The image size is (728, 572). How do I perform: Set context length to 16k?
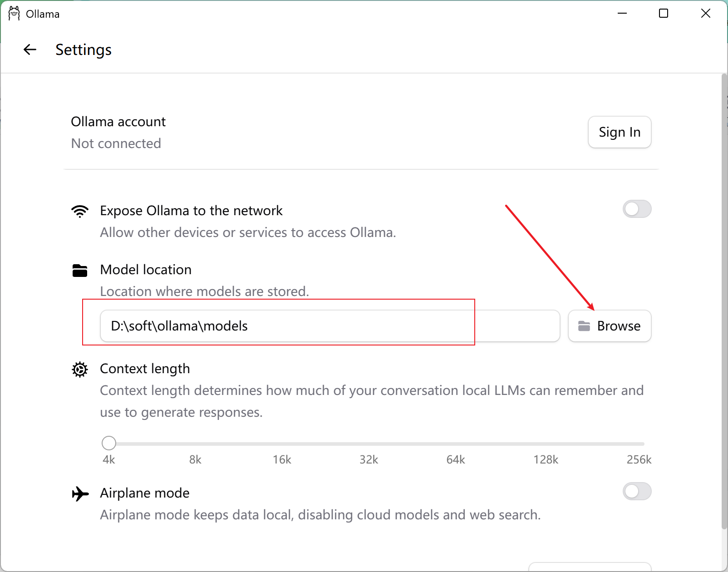tap(282, 460)
